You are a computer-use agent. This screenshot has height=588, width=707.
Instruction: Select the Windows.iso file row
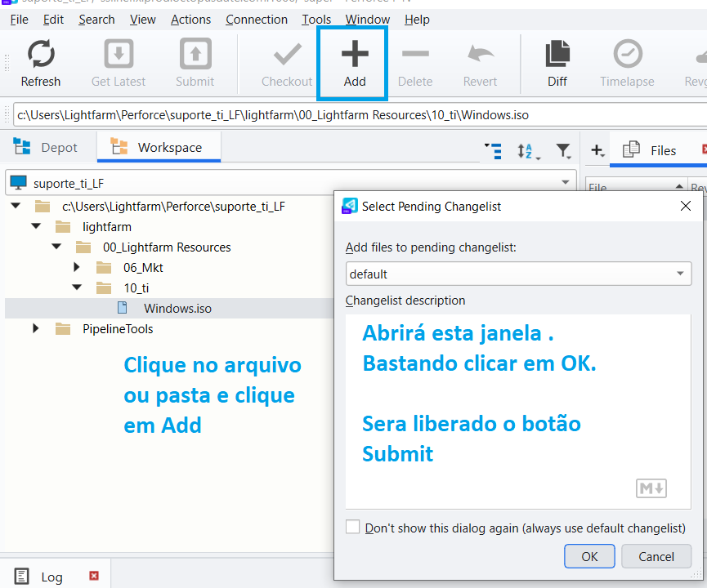(169, 308)
